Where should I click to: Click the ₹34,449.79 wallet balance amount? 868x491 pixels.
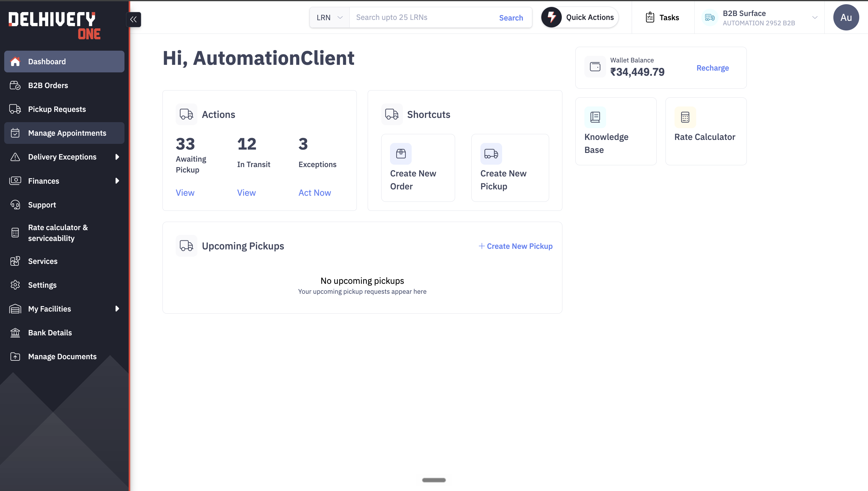coord(637,72)
